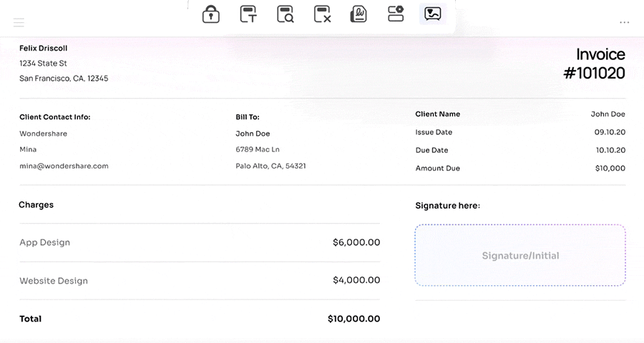Select the Website Design charge row
The image size is (644, 343).
pyautogui.click(x=200, y=281)
